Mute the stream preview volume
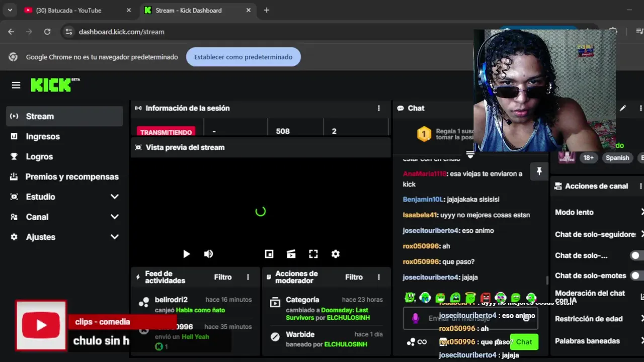The width and height of the screenshot is (644, 362). click(x=208, y=254)
